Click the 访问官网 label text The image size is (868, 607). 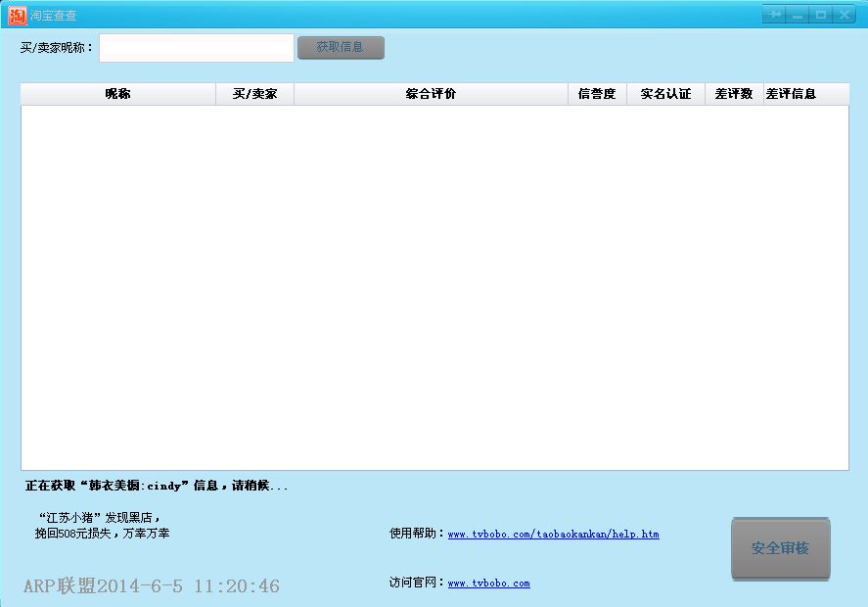point(417,583)
